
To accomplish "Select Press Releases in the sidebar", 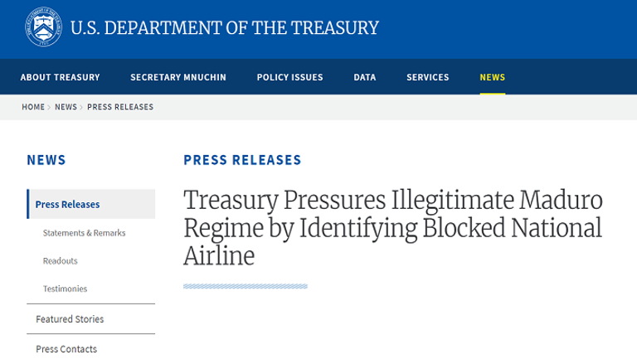I will 67,205.
